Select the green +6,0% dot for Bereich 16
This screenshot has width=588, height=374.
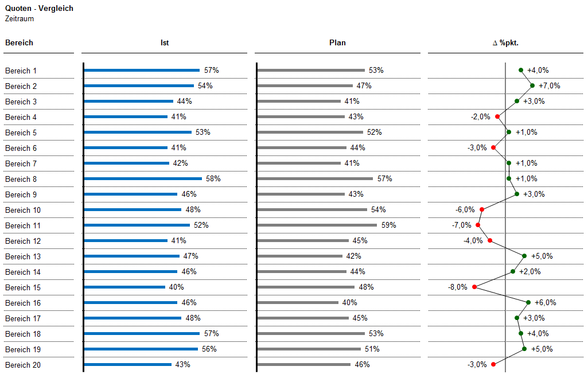pyautogui.click(x=528, y=302)
